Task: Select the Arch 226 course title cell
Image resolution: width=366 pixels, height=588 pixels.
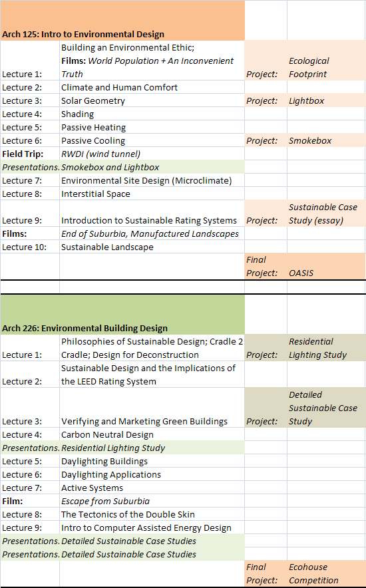Action: (x=122, y=315)
